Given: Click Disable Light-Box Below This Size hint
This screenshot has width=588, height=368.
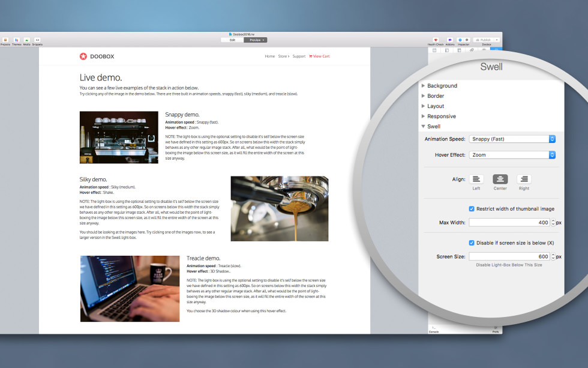Looking at the screenshot, I should [509, 265].
